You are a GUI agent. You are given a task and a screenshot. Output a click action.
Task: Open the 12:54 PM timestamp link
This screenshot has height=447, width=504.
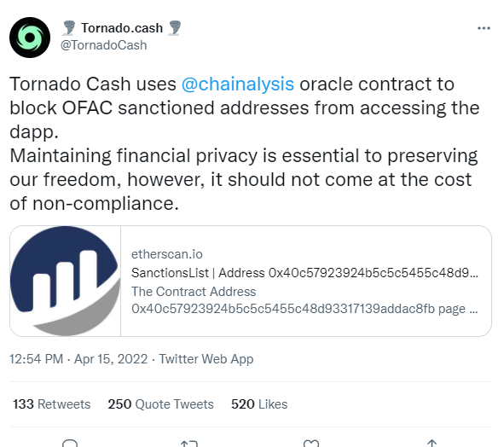[x=37, y=359]
